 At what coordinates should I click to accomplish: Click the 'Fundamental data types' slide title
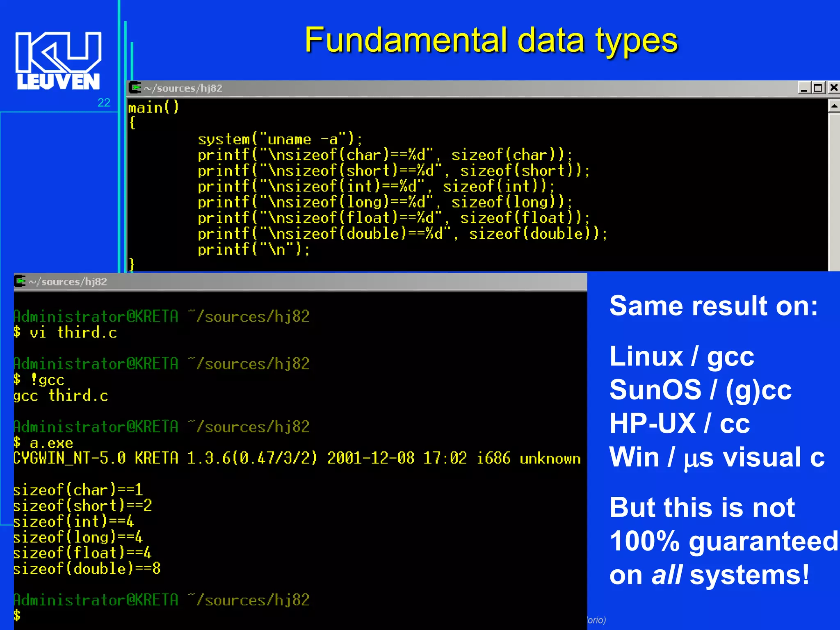491,40
